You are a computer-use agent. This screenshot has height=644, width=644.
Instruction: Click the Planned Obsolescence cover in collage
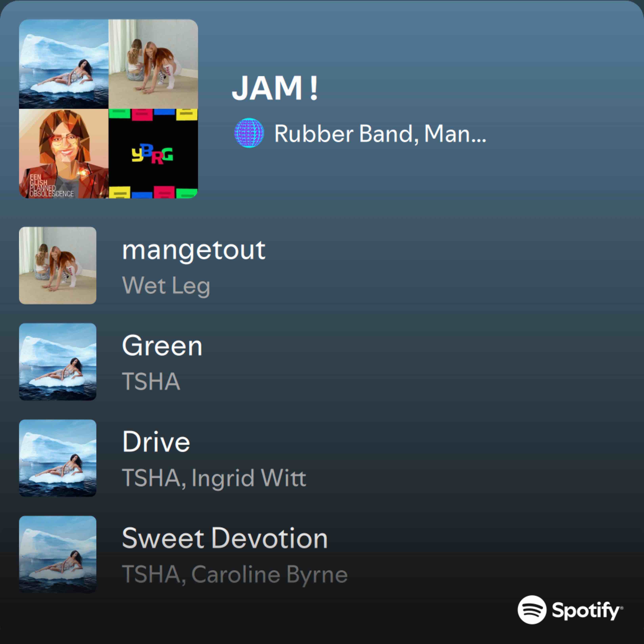point(64,154)
